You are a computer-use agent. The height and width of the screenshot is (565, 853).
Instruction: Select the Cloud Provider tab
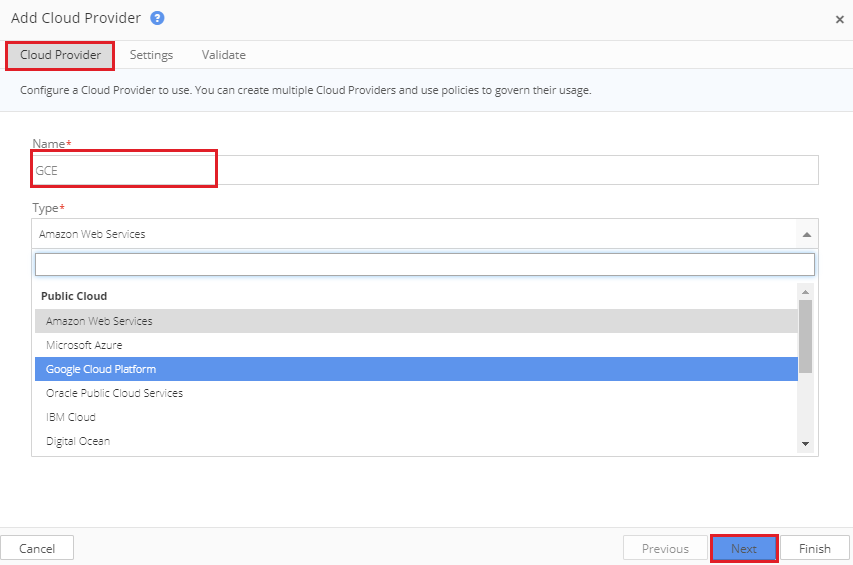pos(60,55)
